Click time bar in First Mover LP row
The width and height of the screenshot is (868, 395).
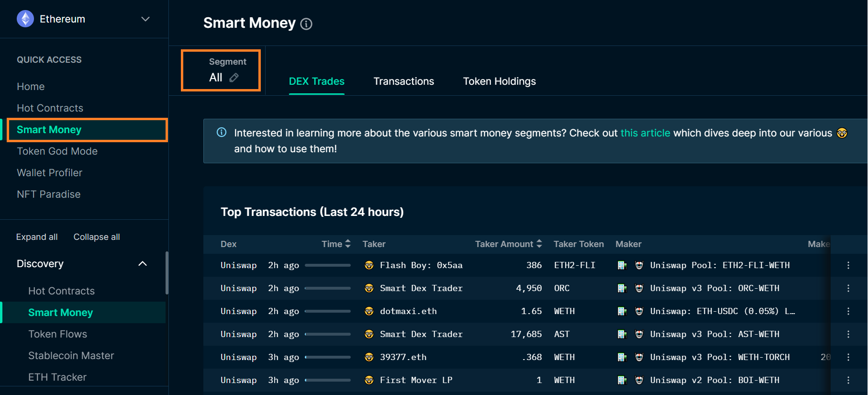328,380
